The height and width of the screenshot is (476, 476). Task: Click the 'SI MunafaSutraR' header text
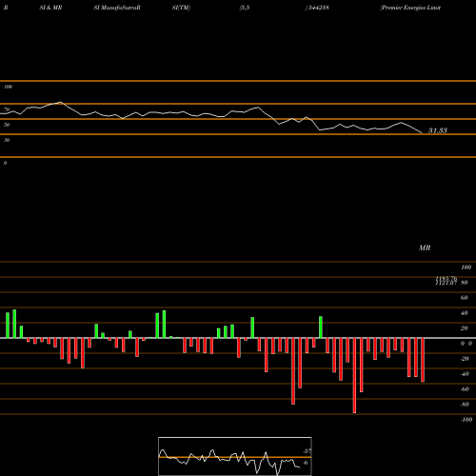point(117,8)
